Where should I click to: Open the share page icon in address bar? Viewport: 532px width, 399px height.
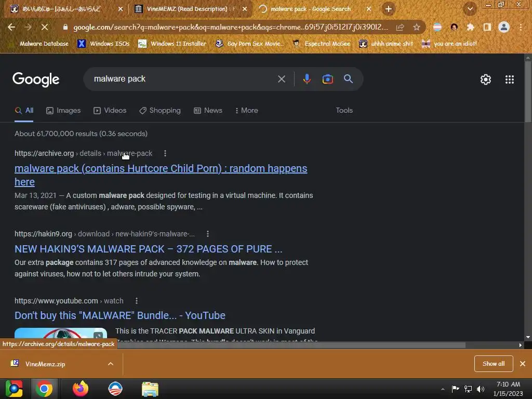point(400,27)
